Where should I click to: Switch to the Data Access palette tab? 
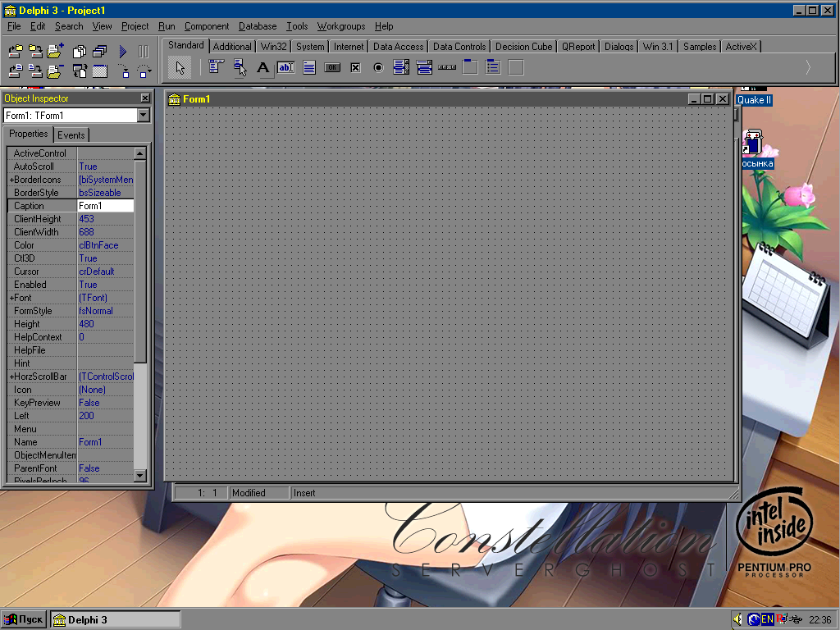pyautogui.click(x=398, y=47)
